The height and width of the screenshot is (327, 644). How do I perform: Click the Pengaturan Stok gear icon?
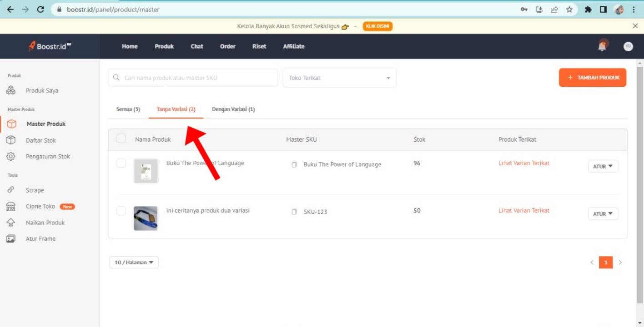(11, 156)
